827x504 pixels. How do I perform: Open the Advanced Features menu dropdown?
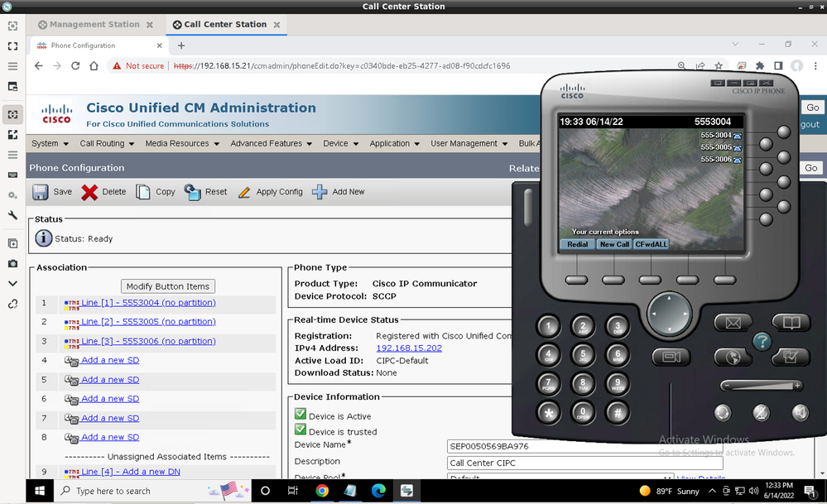coord(271,143)
